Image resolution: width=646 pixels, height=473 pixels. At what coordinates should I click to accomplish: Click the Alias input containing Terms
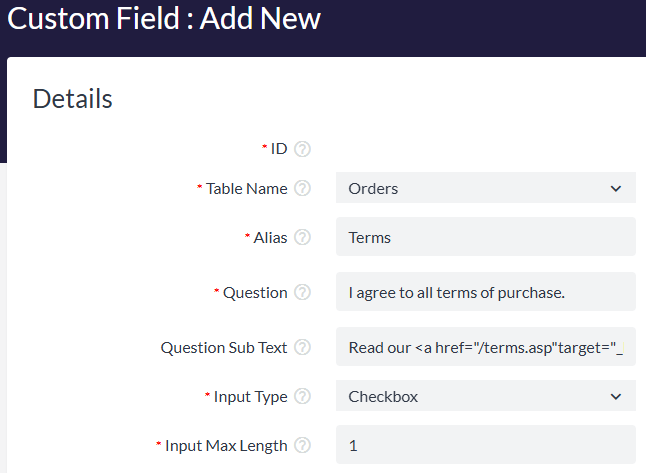[485, 238]
